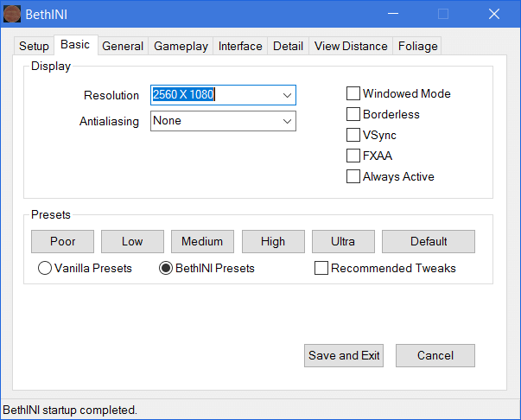Check the Recommended Tweaks box

tap(321, 269)
